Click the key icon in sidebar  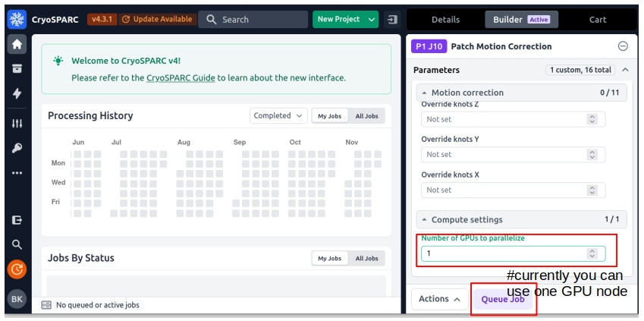coord(17,148)
